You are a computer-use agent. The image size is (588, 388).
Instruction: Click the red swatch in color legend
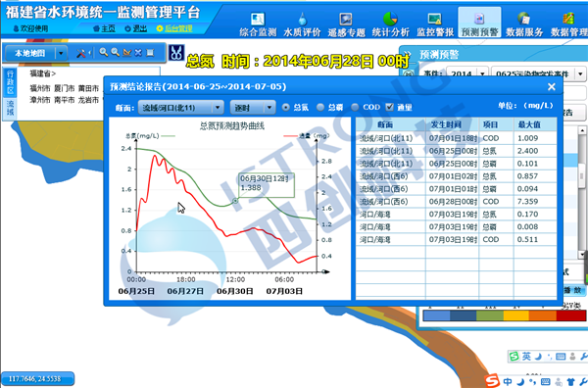coord(571,315)
